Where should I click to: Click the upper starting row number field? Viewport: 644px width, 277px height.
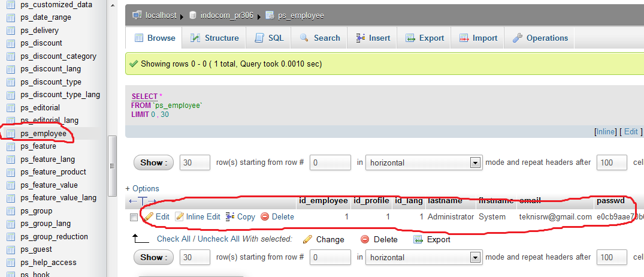pos(330,162)
